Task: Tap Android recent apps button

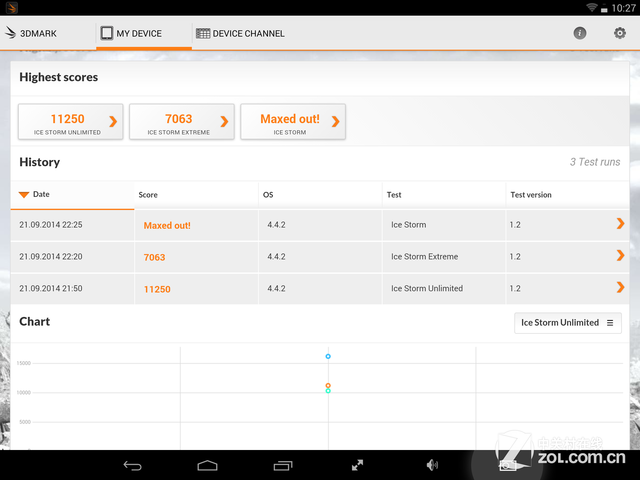Action: [283, 465]
